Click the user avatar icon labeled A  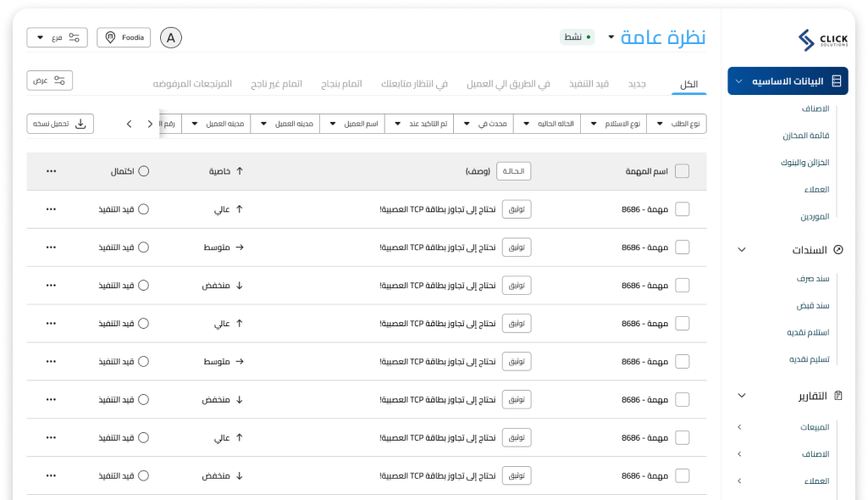[x=171, y=38]
